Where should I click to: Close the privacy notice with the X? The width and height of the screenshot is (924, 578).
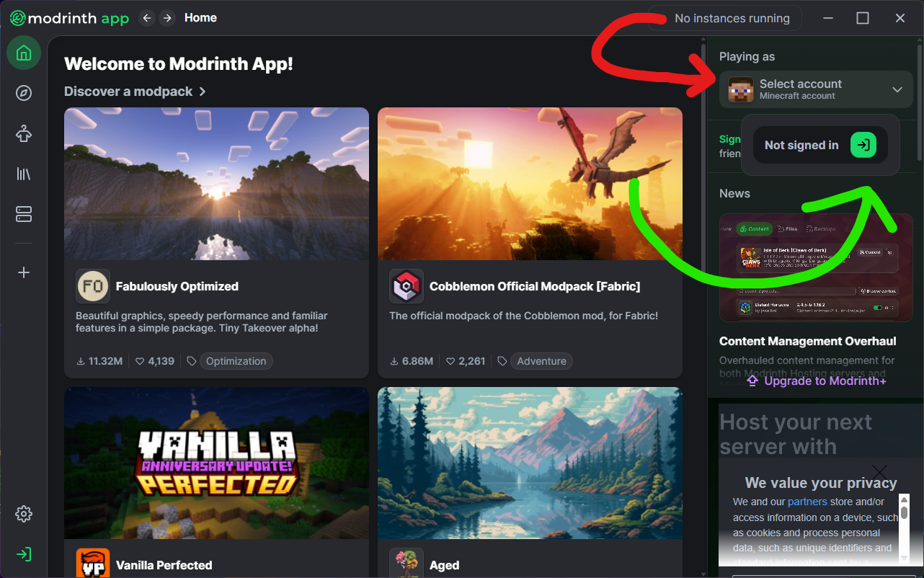point(879,473)
